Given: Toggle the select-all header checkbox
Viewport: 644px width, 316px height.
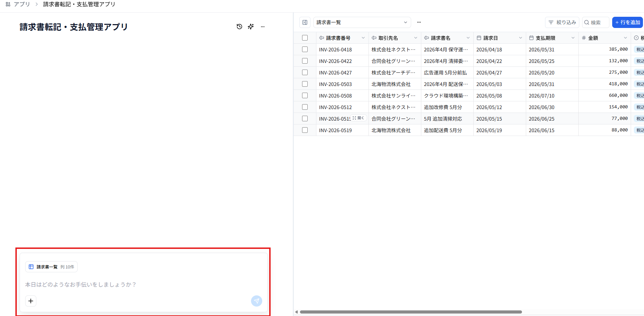Looking at the screenshot, I should tap(305, 38).
